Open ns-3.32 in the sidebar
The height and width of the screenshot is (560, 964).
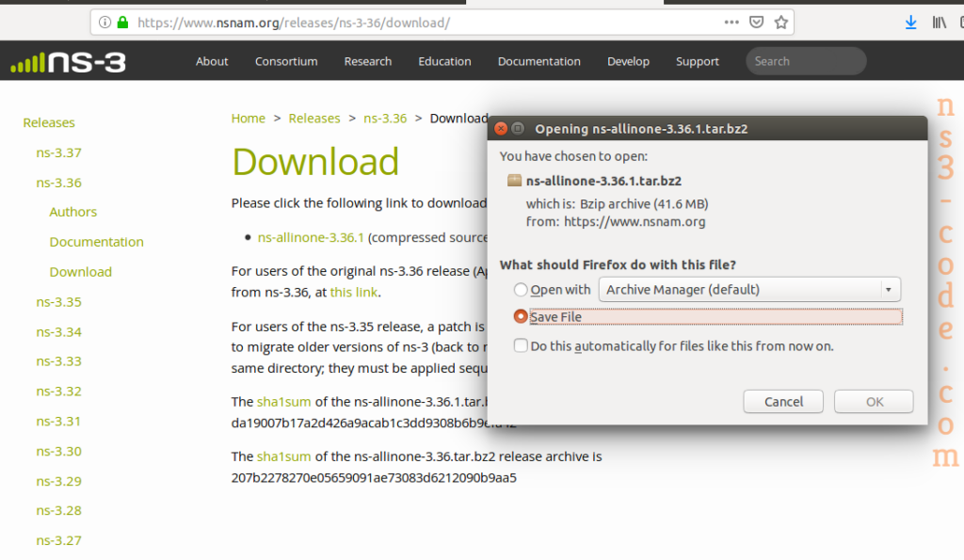pos(58,391)
